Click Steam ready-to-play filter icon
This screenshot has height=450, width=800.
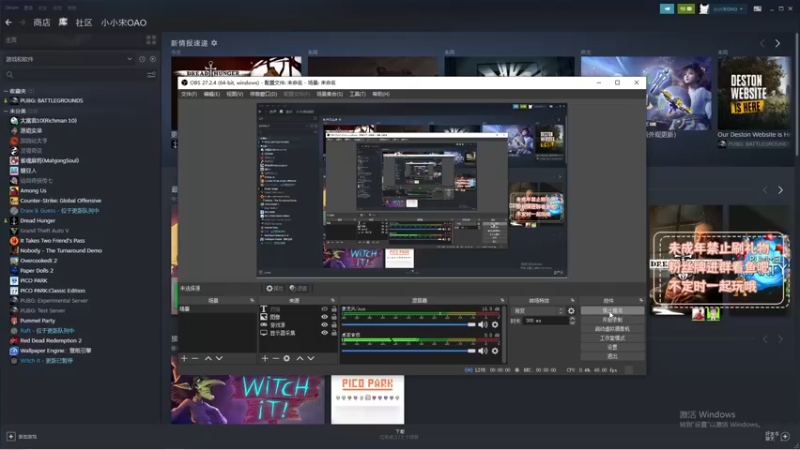pyautogui.click(x=153, y=59)
